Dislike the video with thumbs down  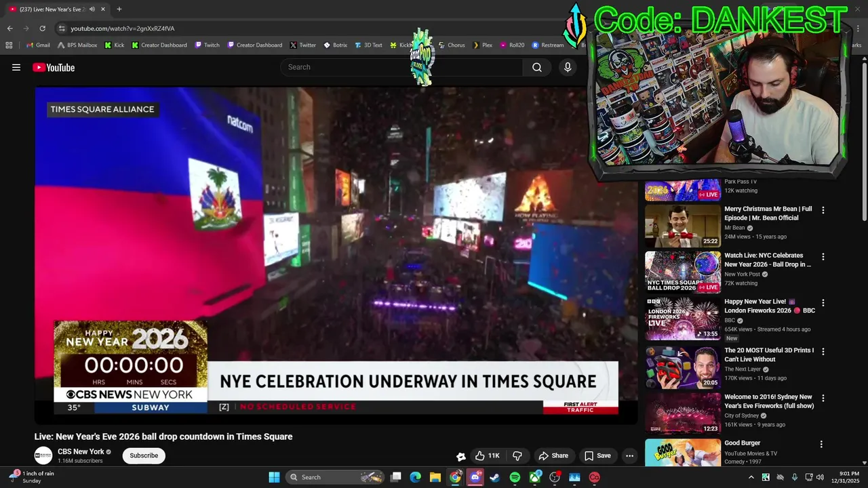517,455
